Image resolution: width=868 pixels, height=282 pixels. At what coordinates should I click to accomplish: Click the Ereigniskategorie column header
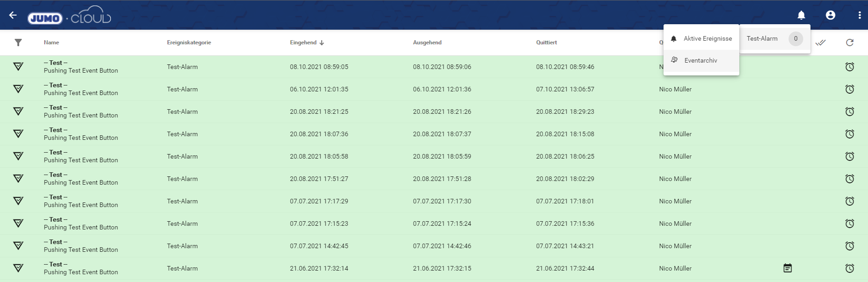click(x=189, y=43)
